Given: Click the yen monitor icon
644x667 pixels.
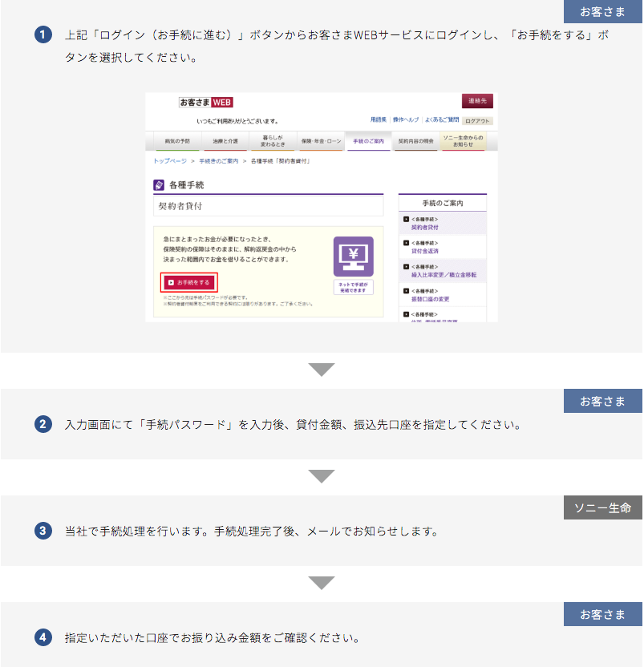Looking at the screenshot, I should pyautogui.click(x=353, y=256).
